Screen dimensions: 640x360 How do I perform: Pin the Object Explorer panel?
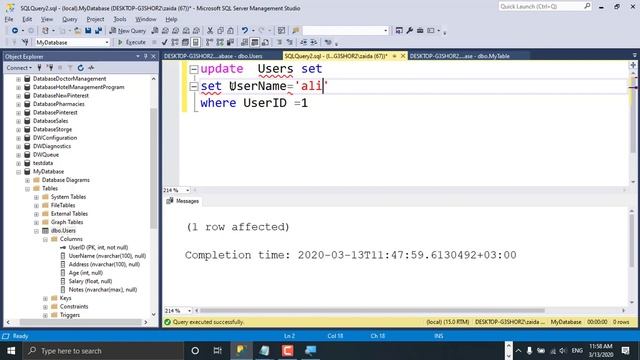point(145,56)
